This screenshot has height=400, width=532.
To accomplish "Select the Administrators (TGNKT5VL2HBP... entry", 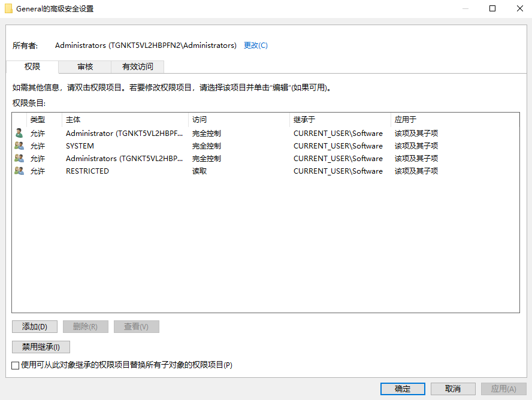I will (124, 158).
